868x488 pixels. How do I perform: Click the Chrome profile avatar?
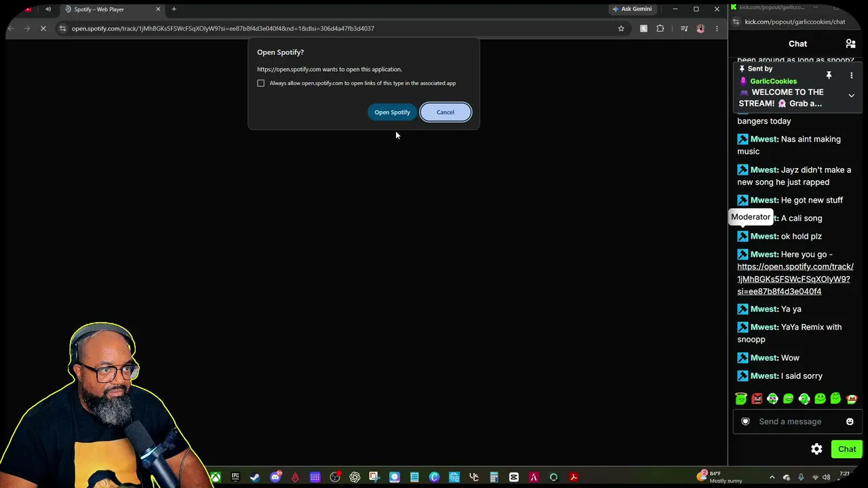(x=701, y=28)
